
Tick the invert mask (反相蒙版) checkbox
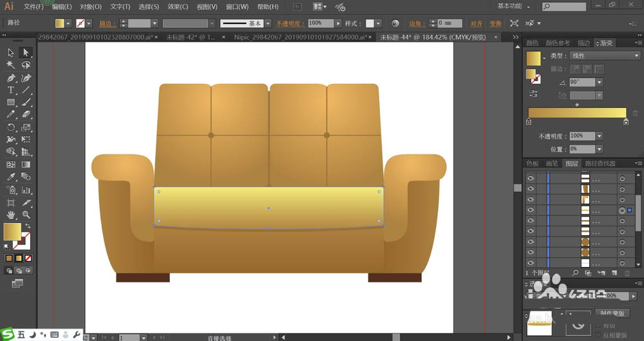[x=599, y=335]
